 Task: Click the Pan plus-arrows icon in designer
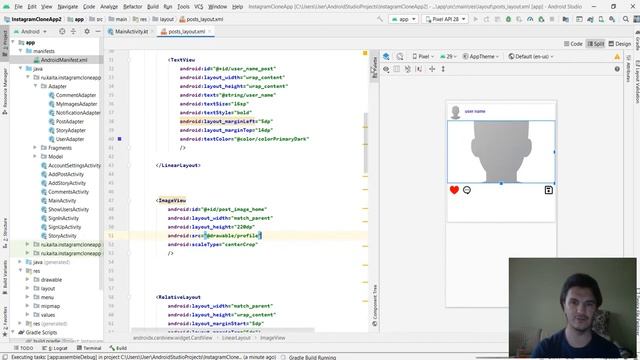coord(432,69)
